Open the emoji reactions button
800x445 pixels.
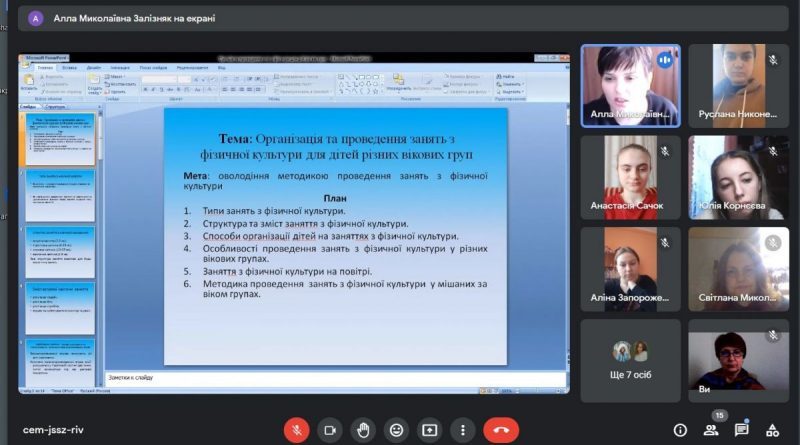click(x=396, y=430)
